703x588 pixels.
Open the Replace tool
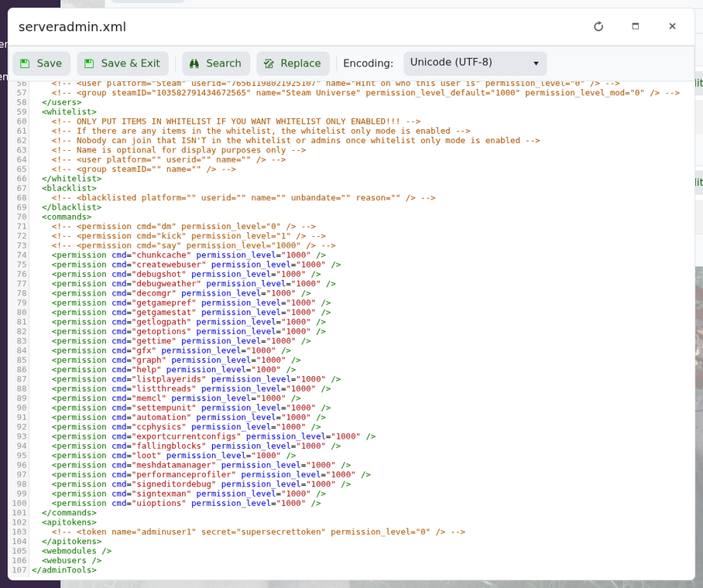click(293, 63)
